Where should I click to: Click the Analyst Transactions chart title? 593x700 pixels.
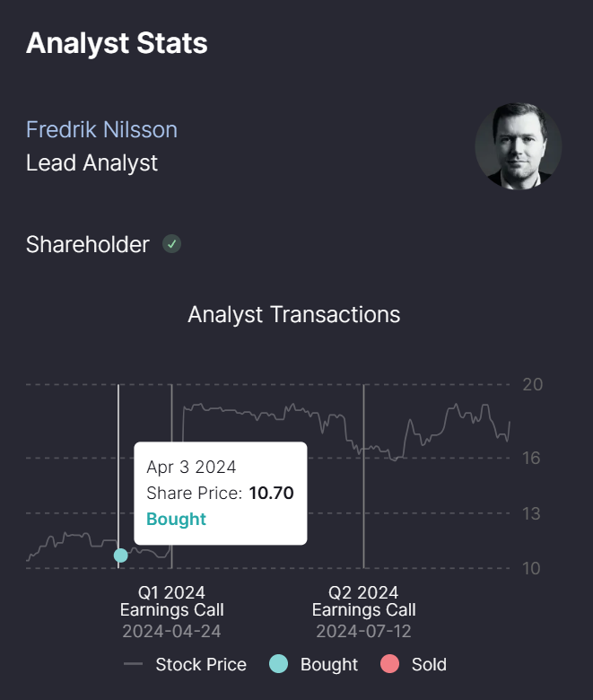tap(294, 315)
